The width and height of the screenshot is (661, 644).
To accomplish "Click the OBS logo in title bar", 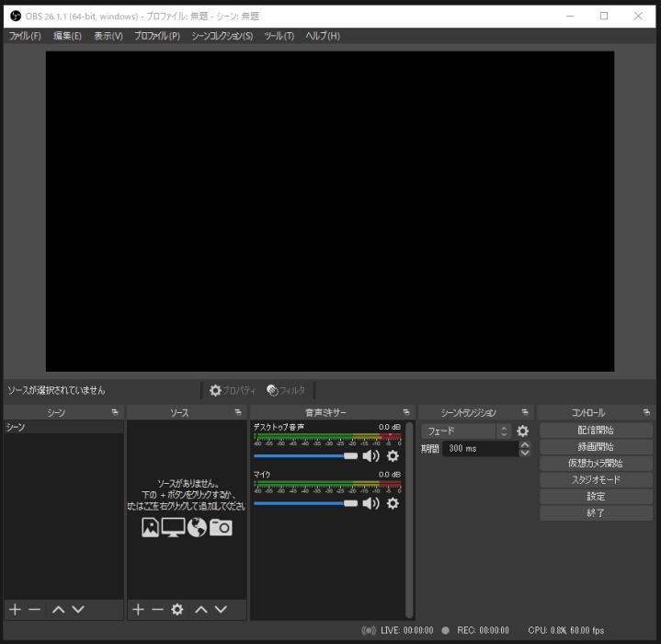I will click(16, 16).
